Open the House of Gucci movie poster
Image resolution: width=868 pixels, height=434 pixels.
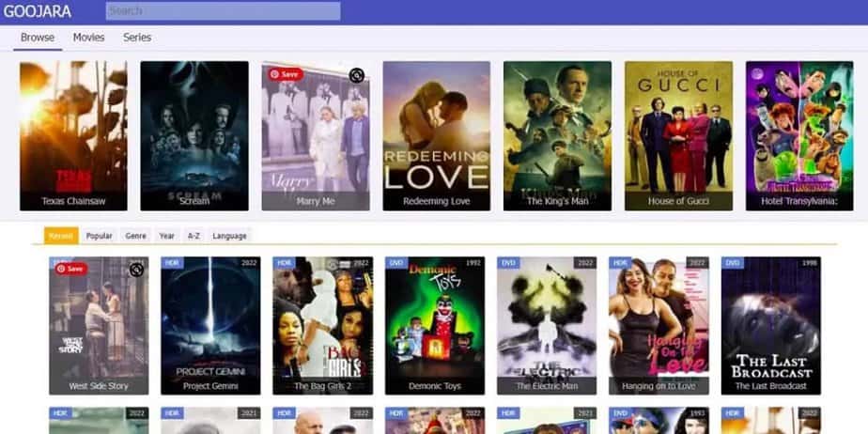click(x=678, y=135)
